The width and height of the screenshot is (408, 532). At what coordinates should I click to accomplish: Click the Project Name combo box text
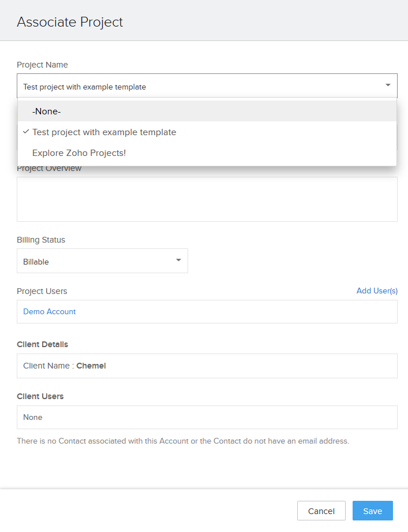tap(85, 87)
